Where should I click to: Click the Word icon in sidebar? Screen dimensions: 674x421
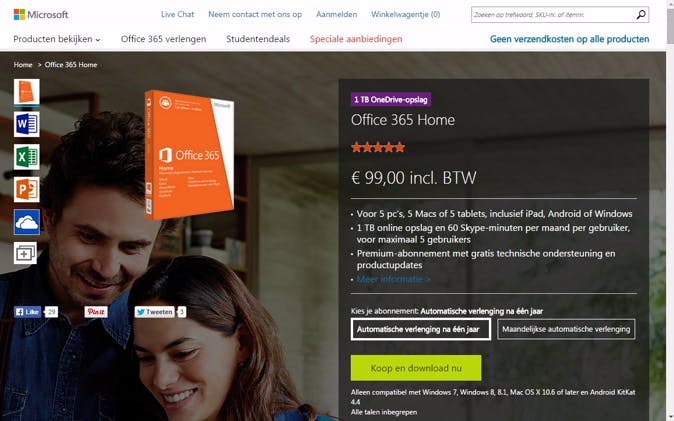tap(27, 124)
